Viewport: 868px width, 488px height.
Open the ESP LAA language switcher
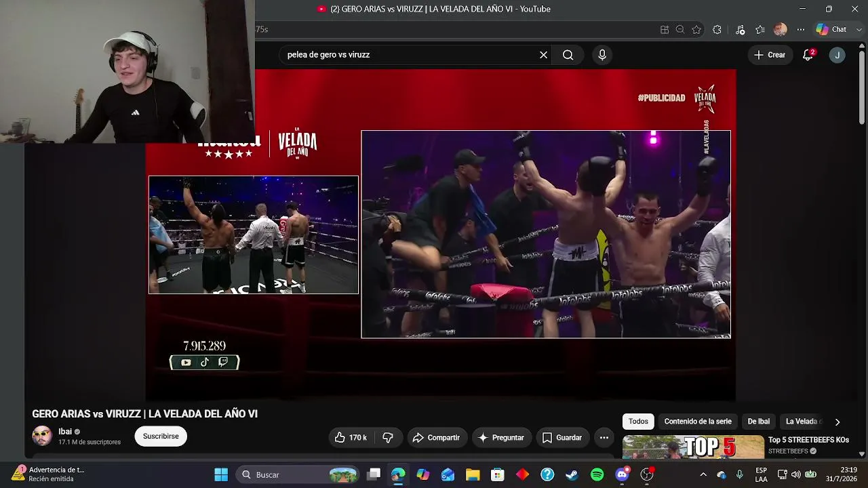coord(762,474)
